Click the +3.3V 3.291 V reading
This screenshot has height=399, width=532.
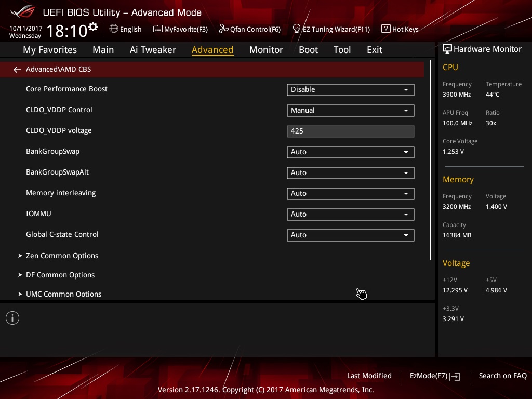coord(453,319)
